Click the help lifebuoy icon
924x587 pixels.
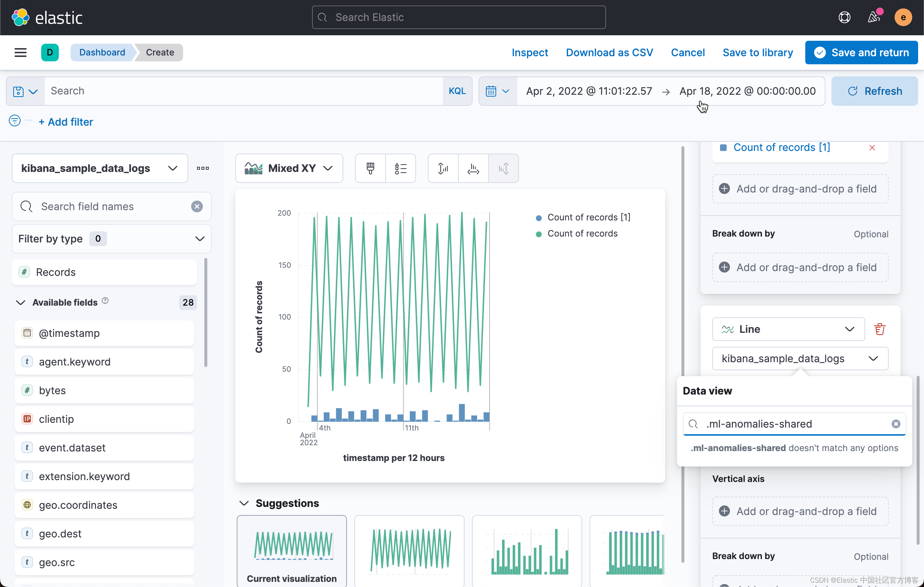844,17
